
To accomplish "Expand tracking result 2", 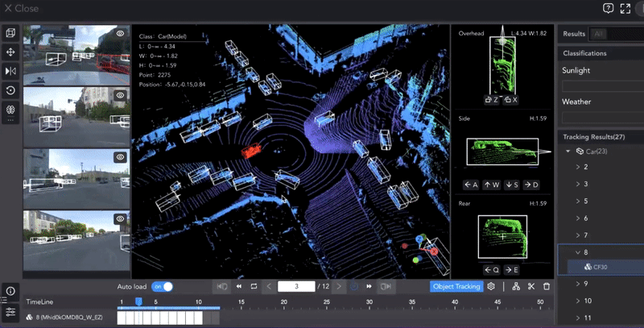I will pyautogui.click(x=577, y=167).
